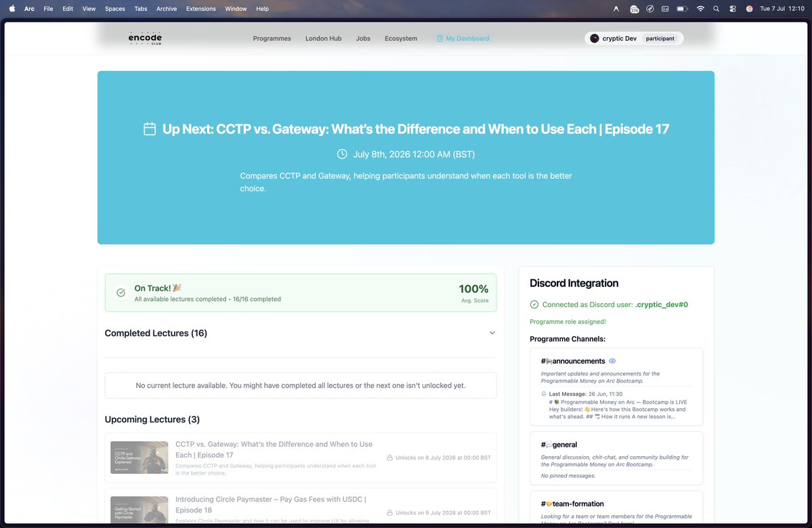Open My Dashboard link

click(x=463, y=39)
